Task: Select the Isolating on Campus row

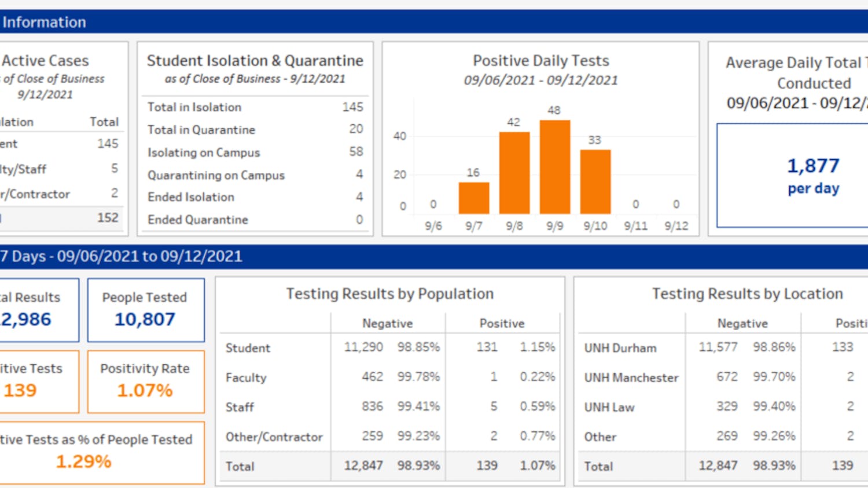Action: (x=255, y=152)
